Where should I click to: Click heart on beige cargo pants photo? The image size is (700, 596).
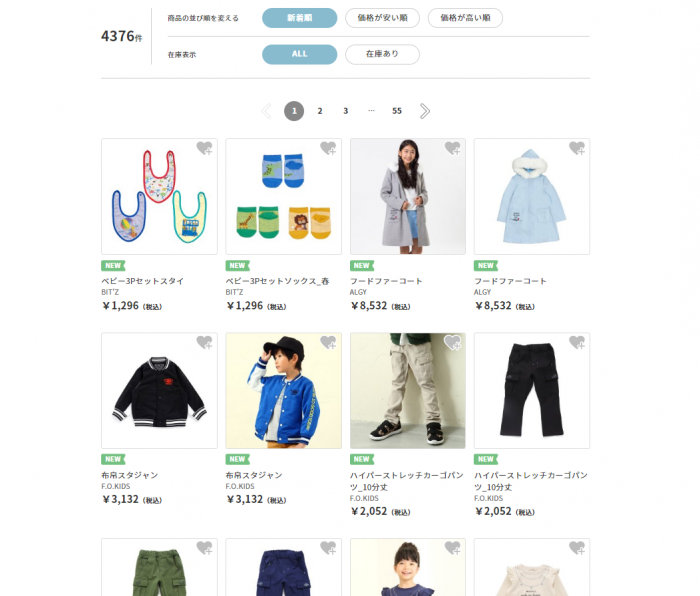pyautogui.click(x=452, y=342)
